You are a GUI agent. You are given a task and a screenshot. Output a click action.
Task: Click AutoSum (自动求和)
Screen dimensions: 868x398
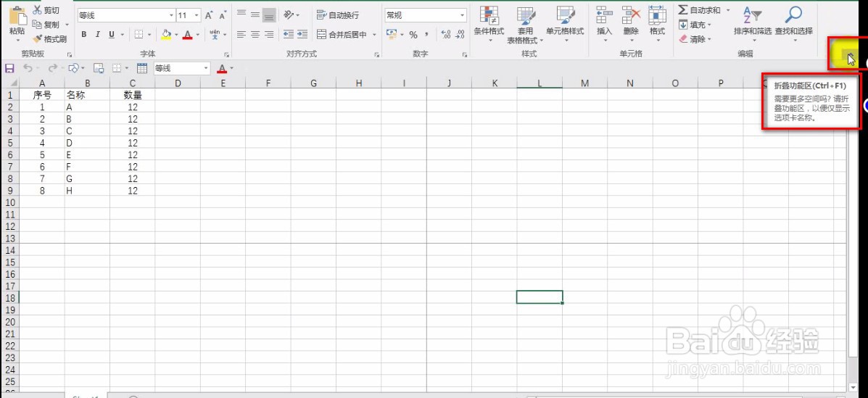(700, 11)
